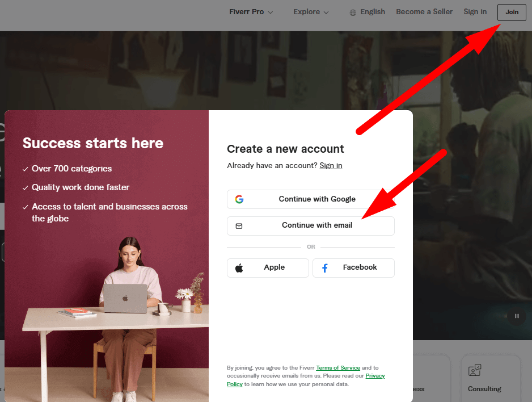Follow the Sign in link under Create a new account
This screenshot has height=402, width=532.
[331, 166]
